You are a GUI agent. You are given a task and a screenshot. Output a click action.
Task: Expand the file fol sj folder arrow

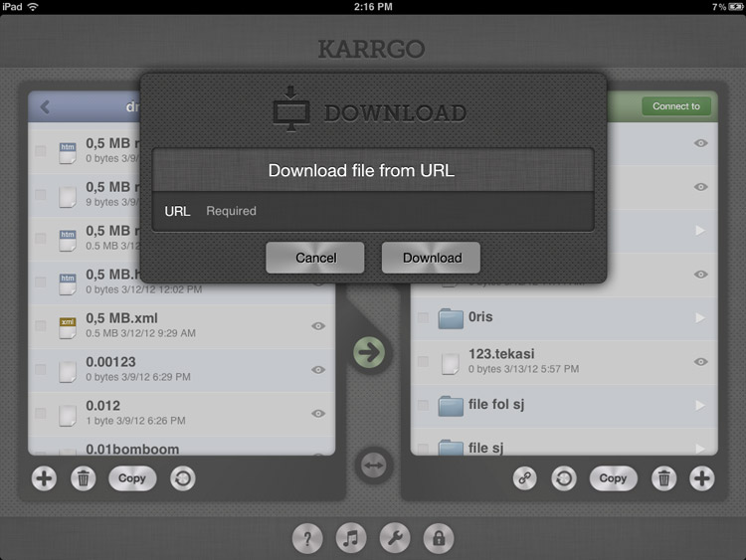700,405
